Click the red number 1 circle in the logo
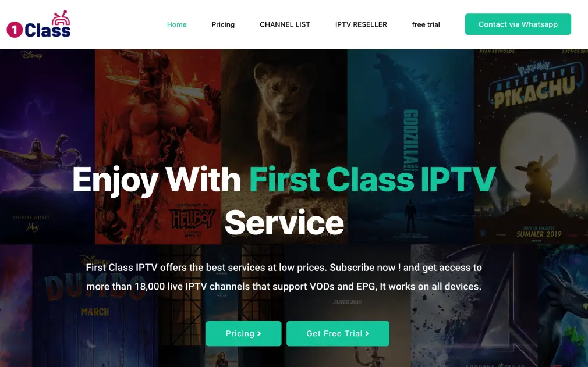 point(15,30)
